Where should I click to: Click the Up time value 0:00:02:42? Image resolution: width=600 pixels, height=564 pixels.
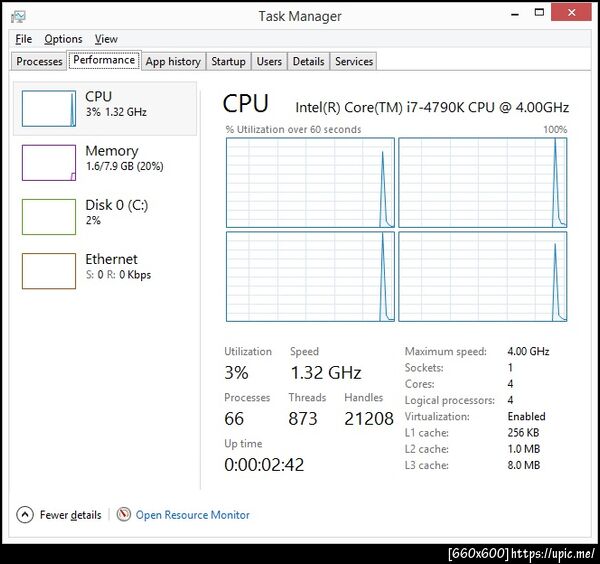click(x=264, y=465)
